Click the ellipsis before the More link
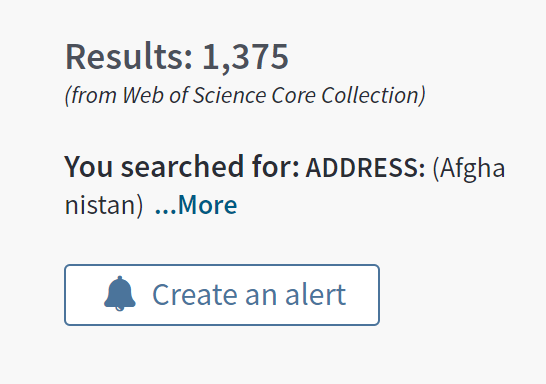The width and height of the screenshot is (546, 384). coord(166,211)
